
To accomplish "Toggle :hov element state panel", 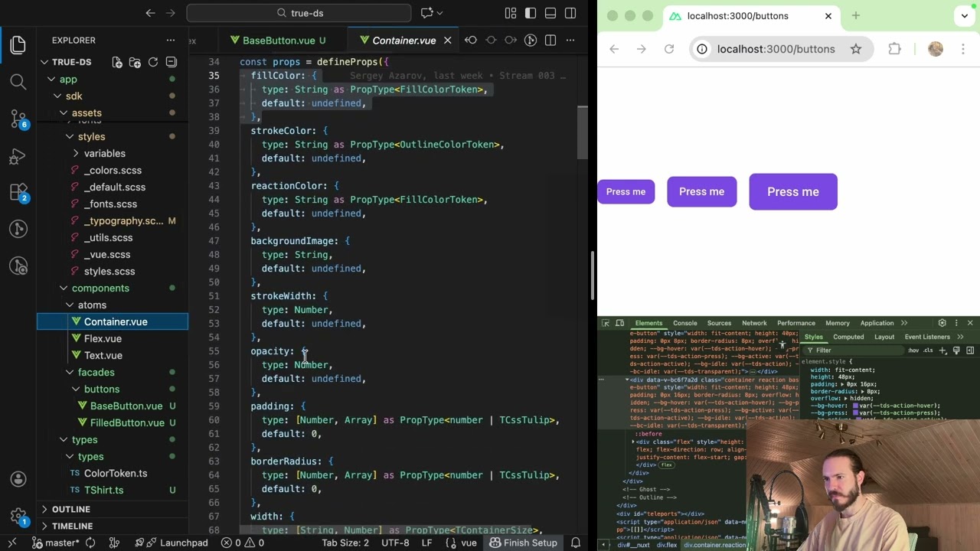I will (x=913, y=350).
